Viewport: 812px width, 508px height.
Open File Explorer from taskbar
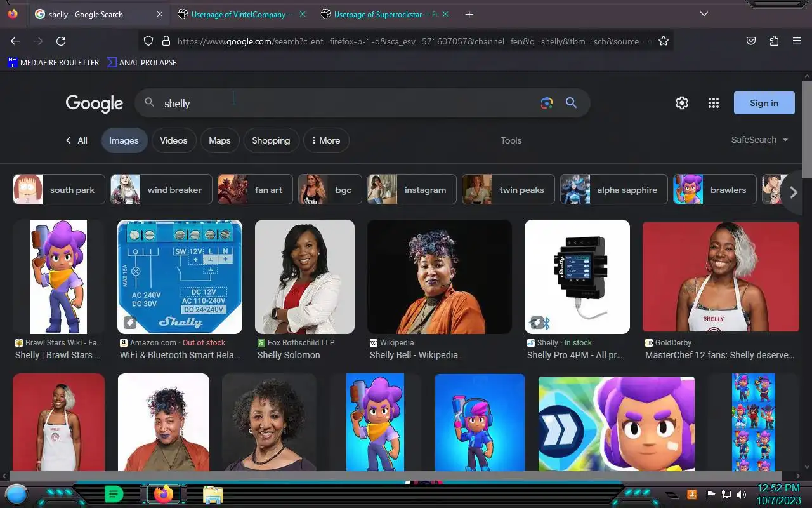click(213, 494)
